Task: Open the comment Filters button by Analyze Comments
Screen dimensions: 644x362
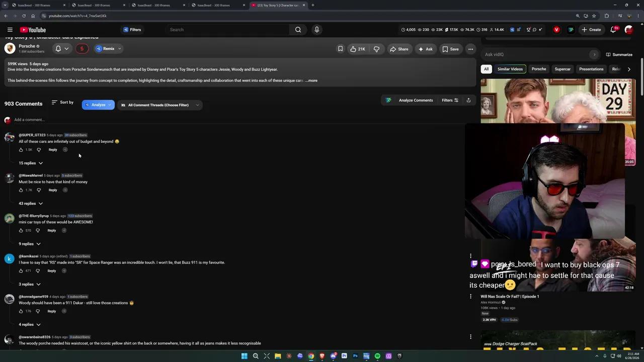Action: click(x=450, y=100)
